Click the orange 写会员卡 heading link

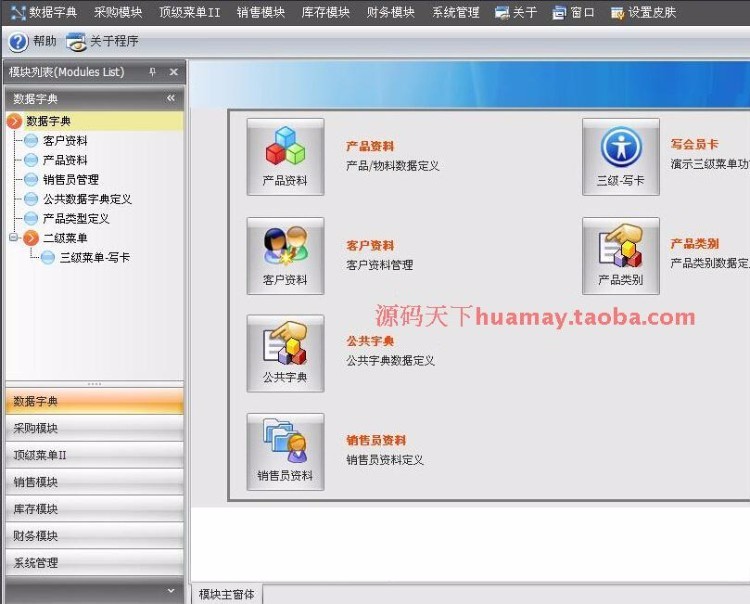pyautogui.click(x=695, y=144)
